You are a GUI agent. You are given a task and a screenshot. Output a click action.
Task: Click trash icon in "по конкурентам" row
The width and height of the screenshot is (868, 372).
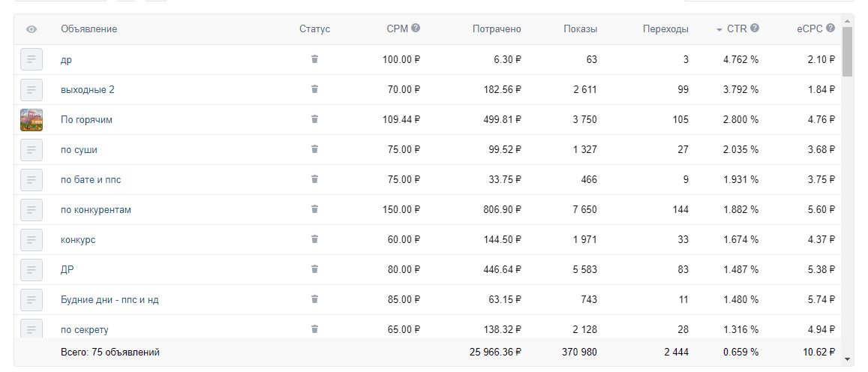[x=314, y=209]
